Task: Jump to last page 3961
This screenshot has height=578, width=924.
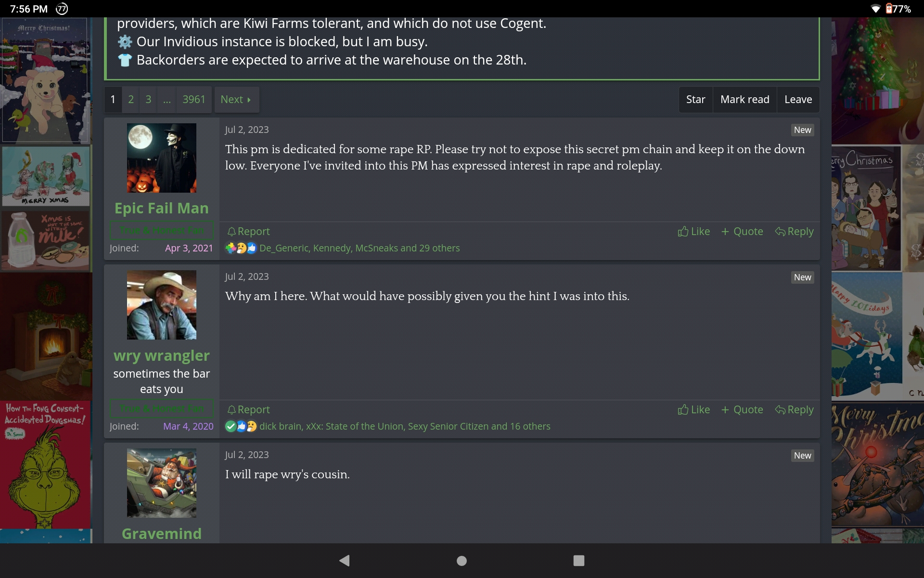Action: tap(194, 100)
